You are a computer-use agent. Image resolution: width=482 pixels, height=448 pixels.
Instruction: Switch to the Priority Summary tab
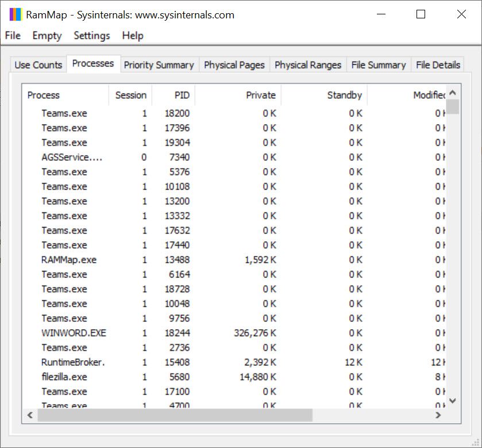coord(159,65)
